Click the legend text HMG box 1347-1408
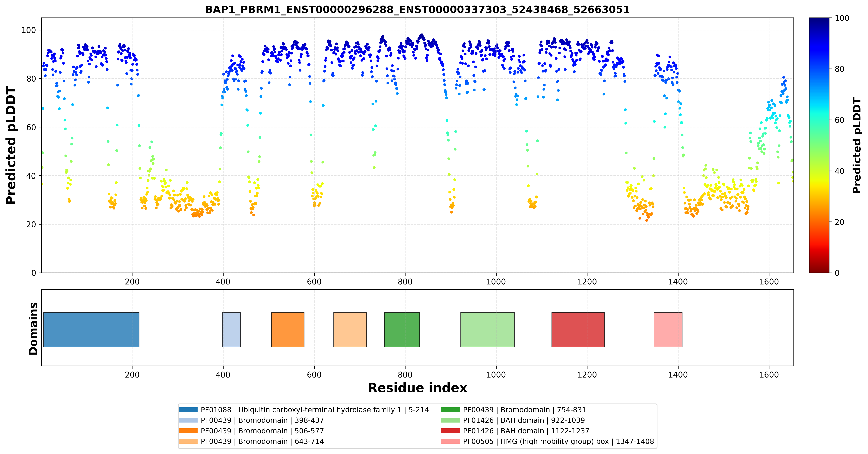 [558, 442]
